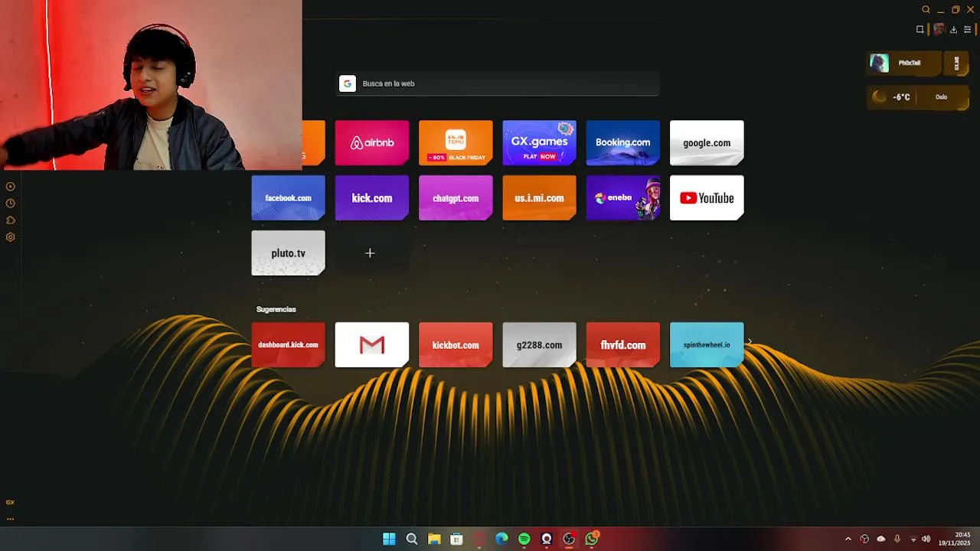Show more suggestions with right arrow
The image size is (980, 551).
750,342
